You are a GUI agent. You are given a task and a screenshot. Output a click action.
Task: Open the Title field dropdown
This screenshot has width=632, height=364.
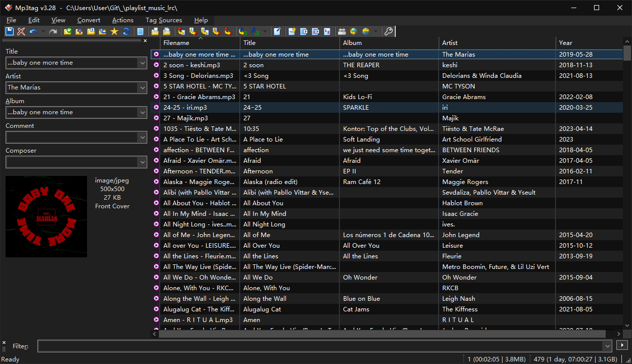[142, 63]
